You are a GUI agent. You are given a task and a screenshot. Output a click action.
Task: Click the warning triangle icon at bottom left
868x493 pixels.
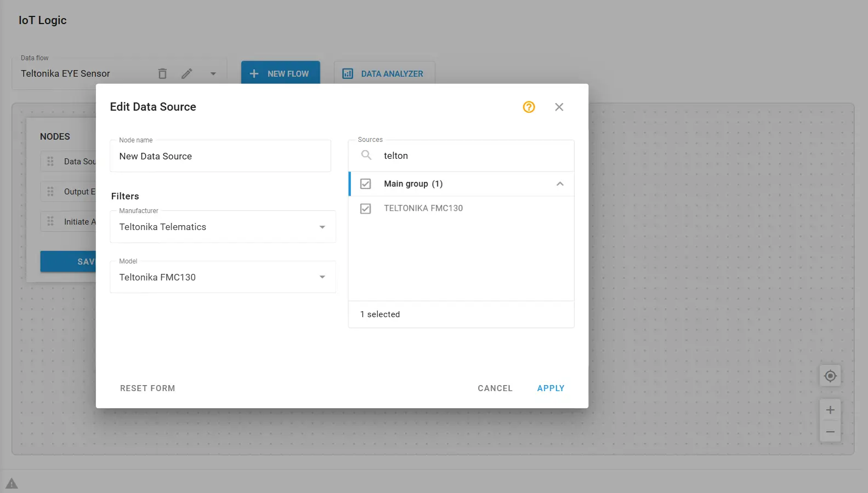pos(12,484)
